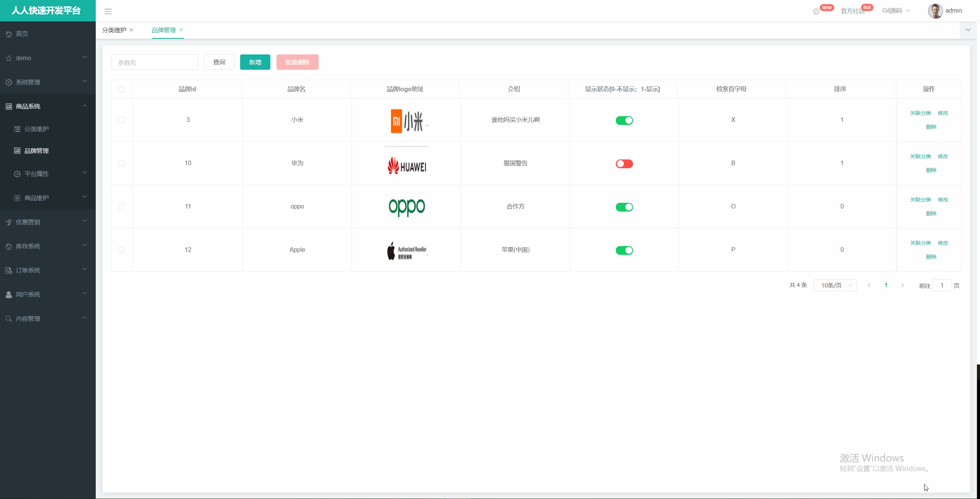Turn off display switch for oppo
980x499 pixels.
[624, 207]
